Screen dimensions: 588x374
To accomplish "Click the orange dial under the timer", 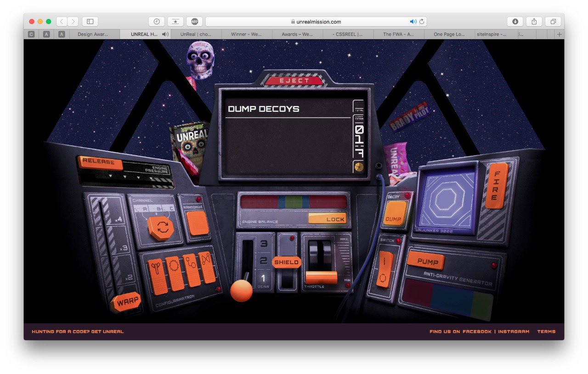I will coord(358,166).
